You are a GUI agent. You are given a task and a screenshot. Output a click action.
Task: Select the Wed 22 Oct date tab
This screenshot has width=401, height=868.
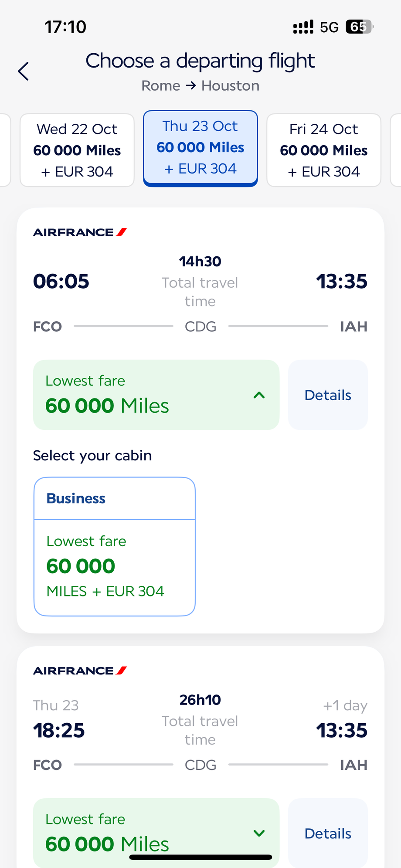(77, 150)
